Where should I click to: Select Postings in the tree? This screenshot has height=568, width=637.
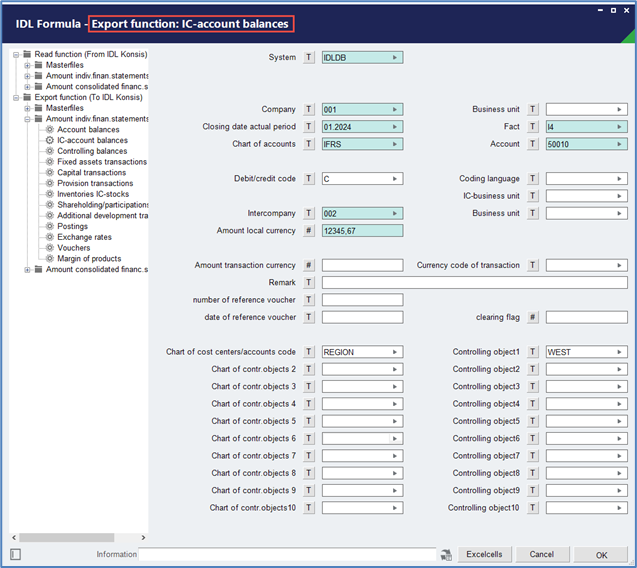(72, 226)
